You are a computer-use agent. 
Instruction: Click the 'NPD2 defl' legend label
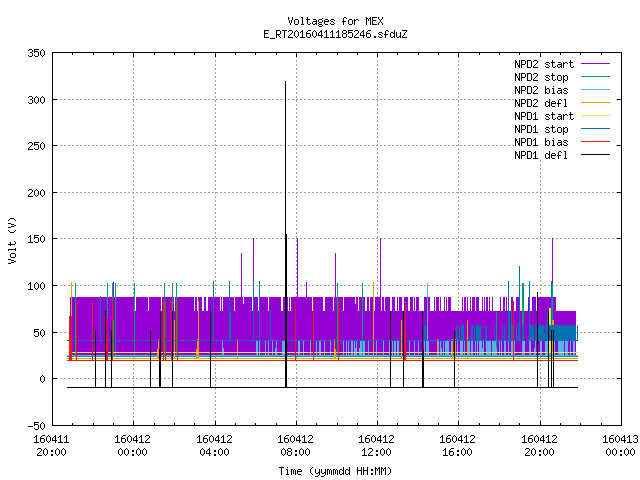pyautogui.click(x=541, y=103)
